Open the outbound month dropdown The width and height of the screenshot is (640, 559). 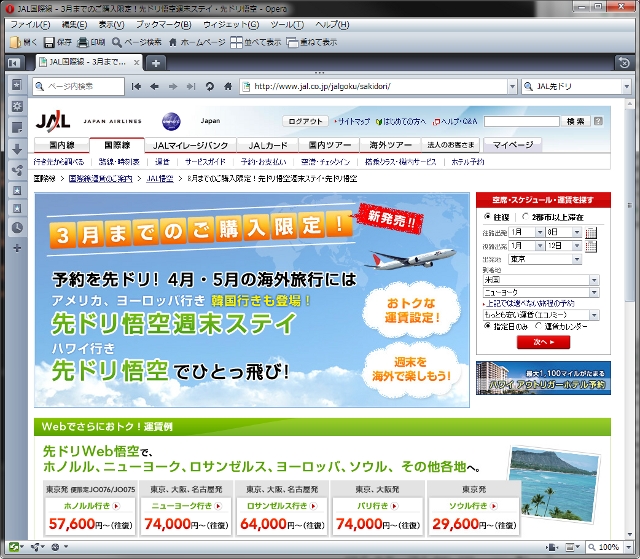(x=527, y=232)
